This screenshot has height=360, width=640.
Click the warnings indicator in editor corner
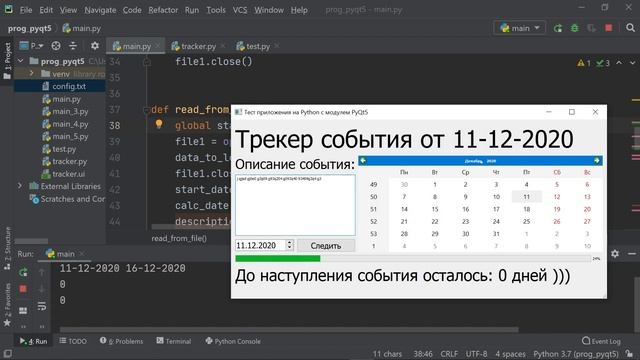[x=584, y=63]
